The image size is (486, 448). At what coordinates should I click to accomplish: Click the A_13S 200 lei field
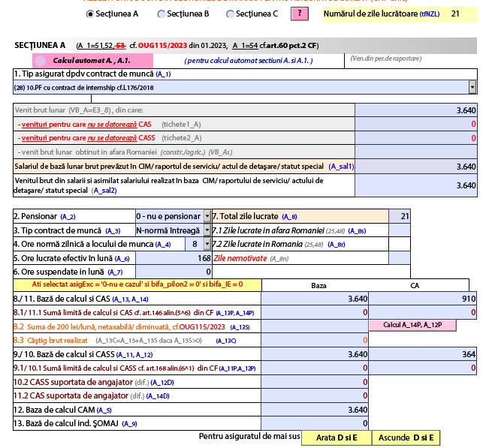pos(315,326)
